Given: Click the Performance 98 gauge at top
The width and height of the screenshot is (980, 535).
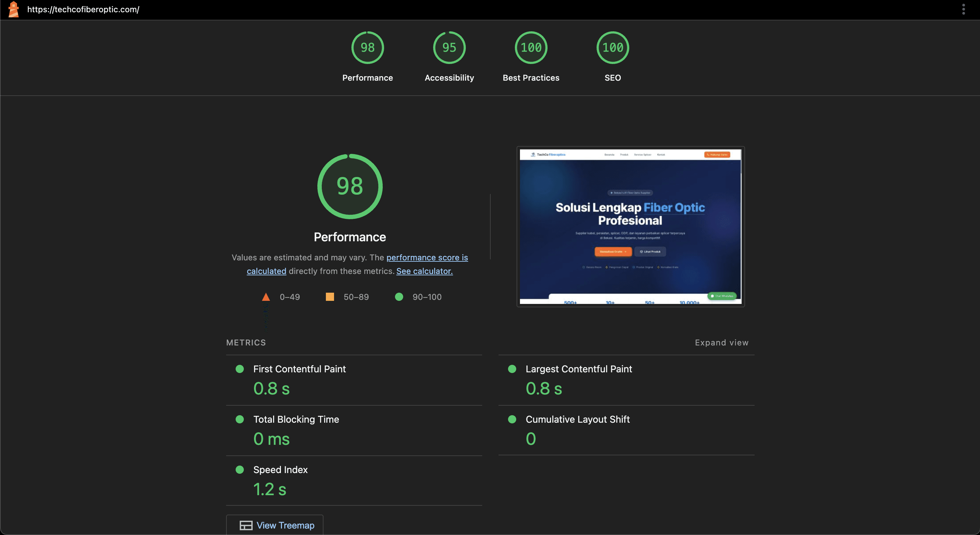Looking at the screenshot, I should point(367,48).
